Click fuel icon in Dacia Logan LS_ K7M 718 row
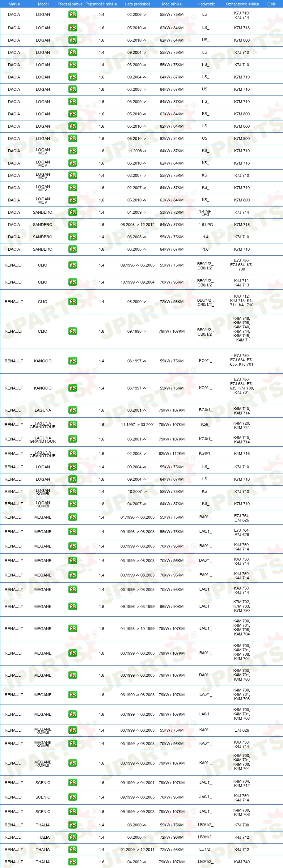283x868 pixels. coord(72,28)
